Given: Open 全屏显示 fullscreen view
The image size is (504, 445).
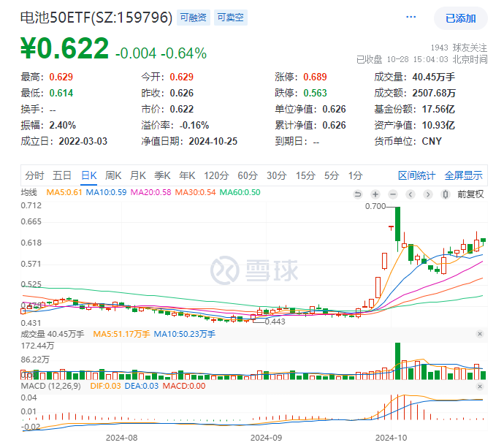Looking at the screenshot, I should pyautogui.click(x=463, y=175).
